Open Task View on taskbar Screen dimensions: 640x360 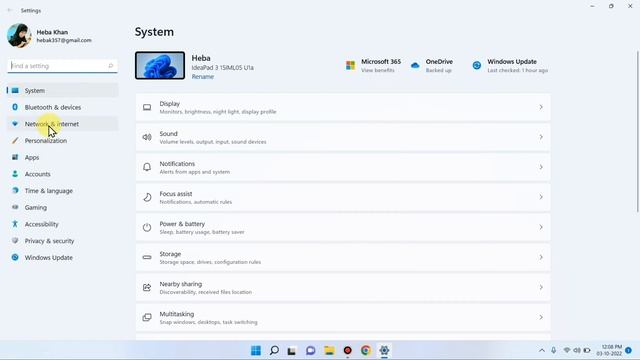291,351
